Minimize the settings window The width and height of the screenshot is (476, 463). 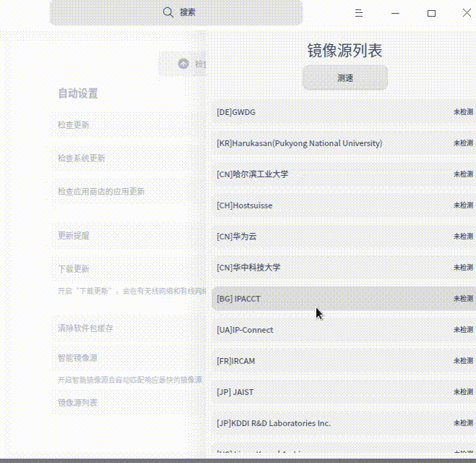[x=395, y=13]
